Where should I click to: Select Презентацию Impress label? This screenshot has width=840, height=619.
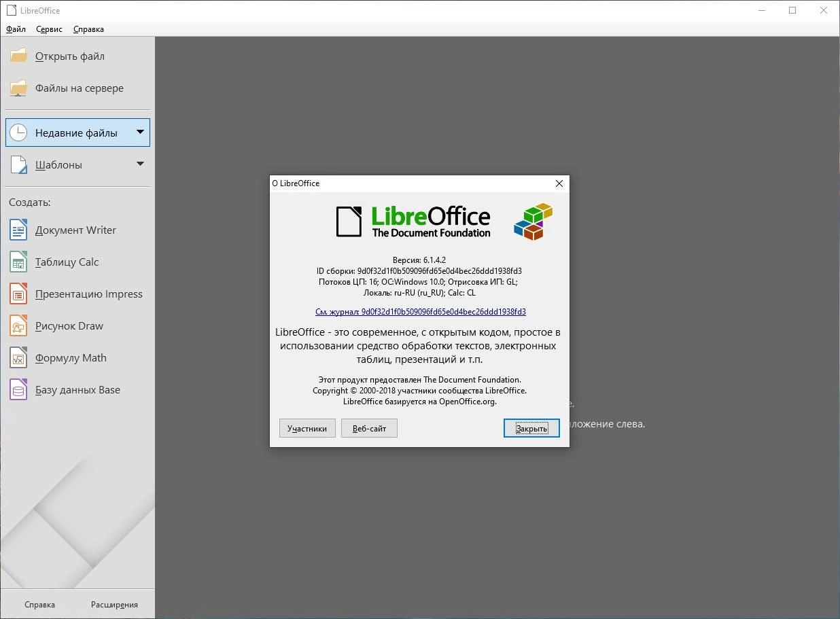click(x=89, y=294)
